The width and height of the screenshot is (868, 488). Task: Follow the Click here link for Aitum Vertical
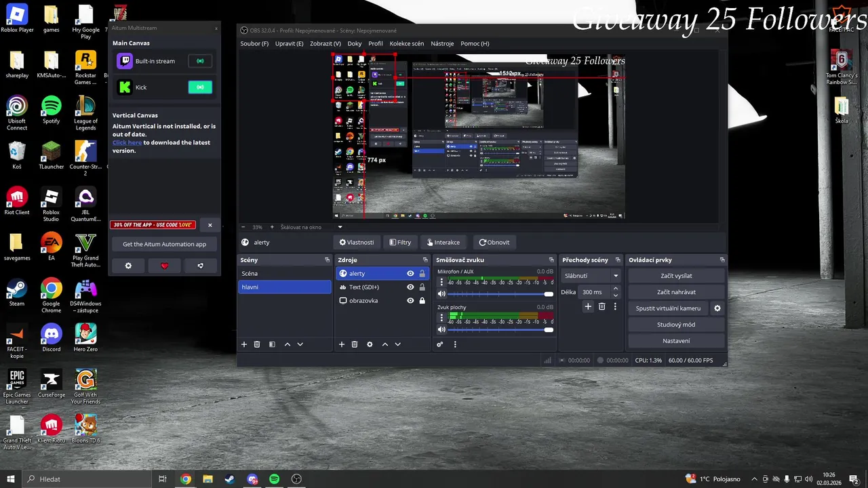point(127,143)
